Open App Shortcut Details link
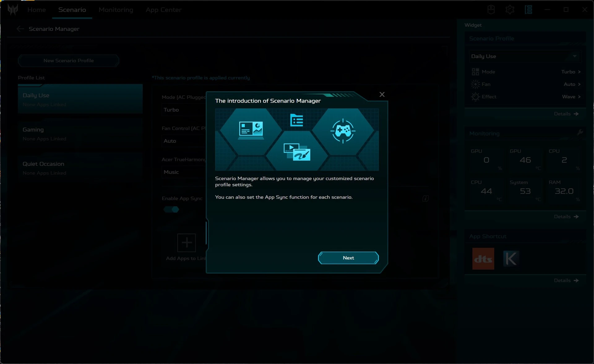Image resolution: width=594 pixels, height=364 pixels. [x=566, y=281]
